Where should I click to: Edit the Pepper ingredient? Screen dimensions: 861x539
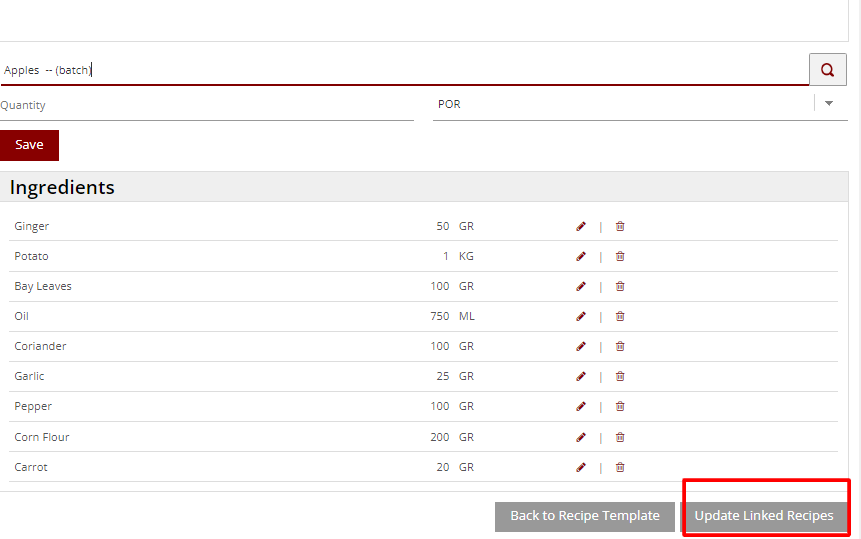click(x=581, y=406)
